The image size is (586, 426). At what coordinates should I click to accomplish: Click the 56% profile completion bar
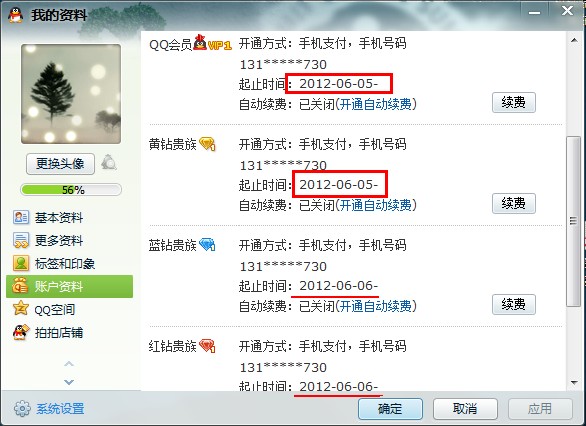click(x=71, y=190)
